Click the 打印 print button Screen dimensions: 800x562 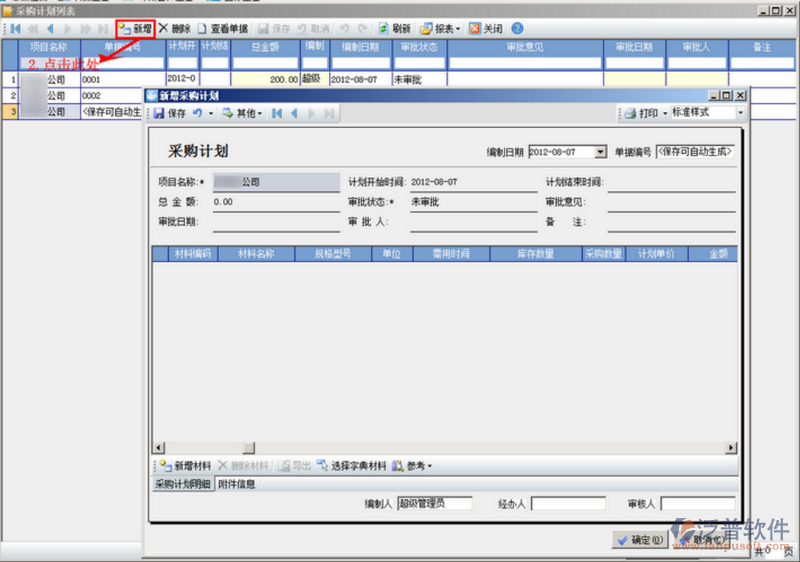642,113
